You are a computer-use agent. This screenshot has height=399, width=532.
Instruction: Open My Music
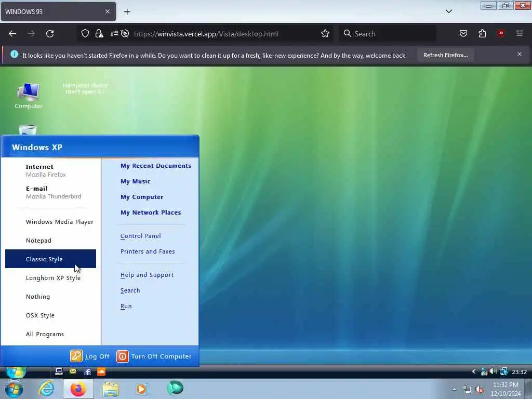point(136,181)
